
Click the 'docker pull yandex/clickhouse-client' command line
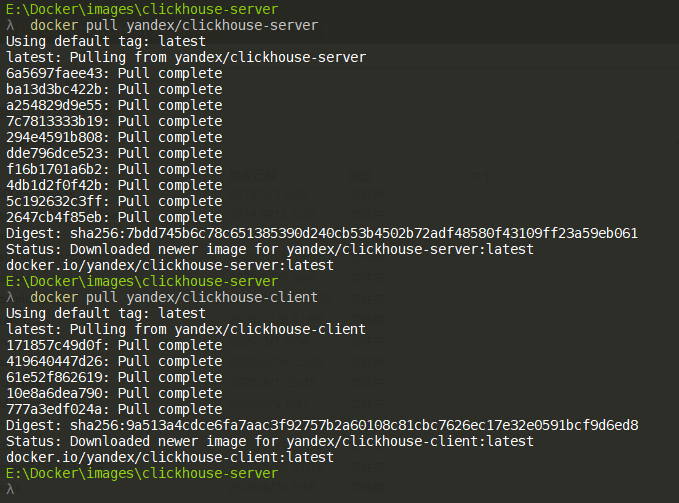click(x=174, y=297)
